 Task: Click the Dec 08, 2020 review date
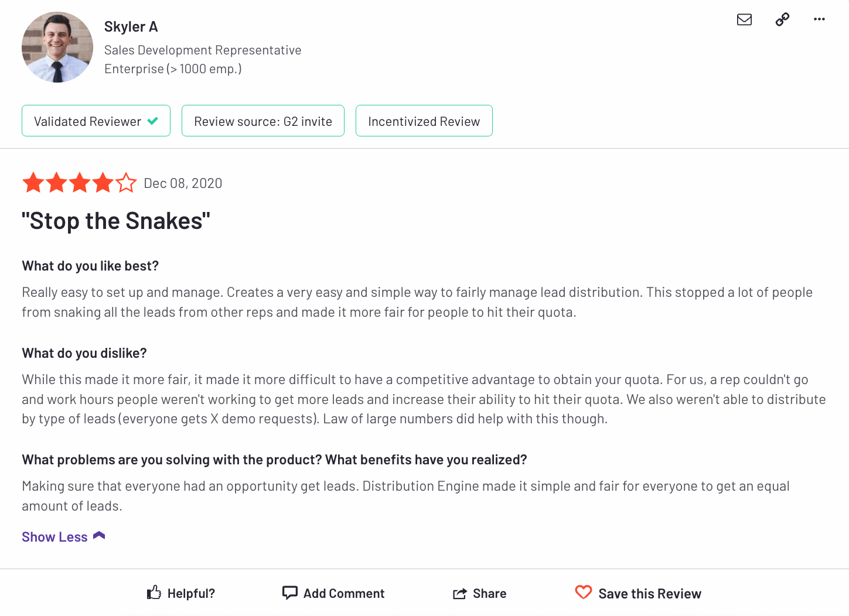click(x=183, y=183)
